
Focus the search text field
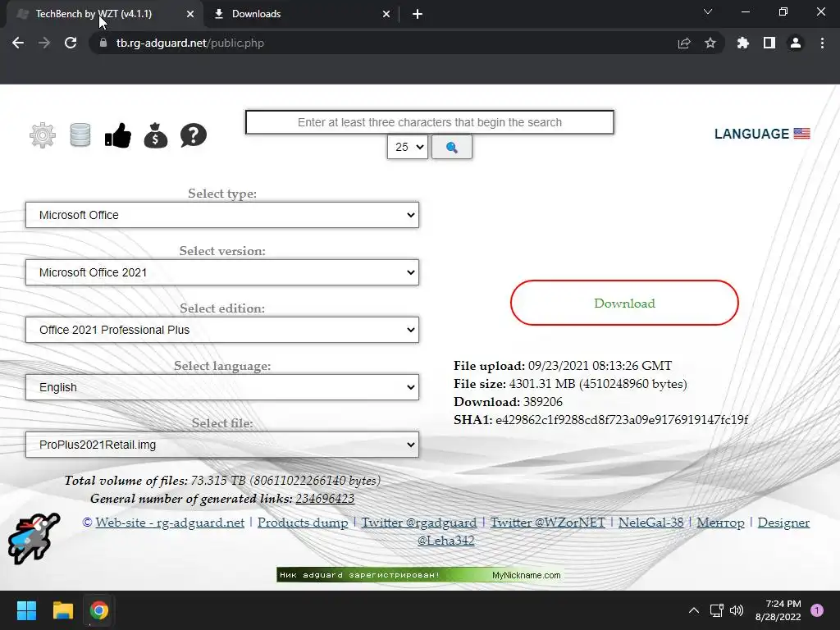(x=430, y=122)
